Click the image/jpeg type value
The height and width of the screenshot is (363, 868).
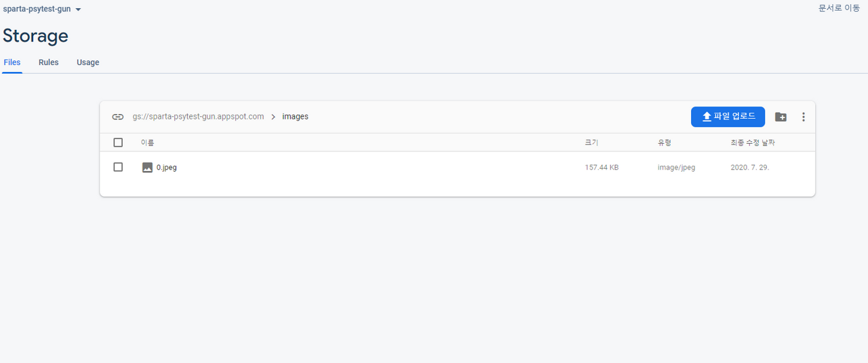click(676, 168)
